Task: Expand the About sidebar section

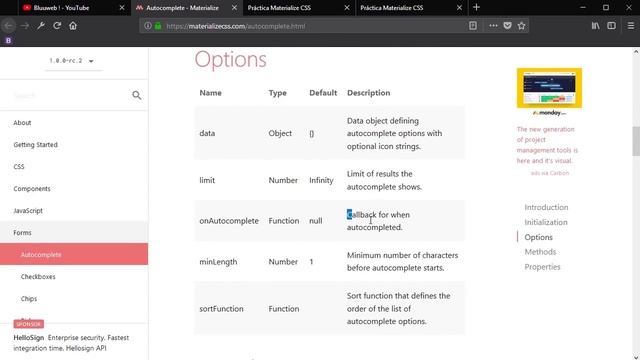Action: click(x=74, y=122)
